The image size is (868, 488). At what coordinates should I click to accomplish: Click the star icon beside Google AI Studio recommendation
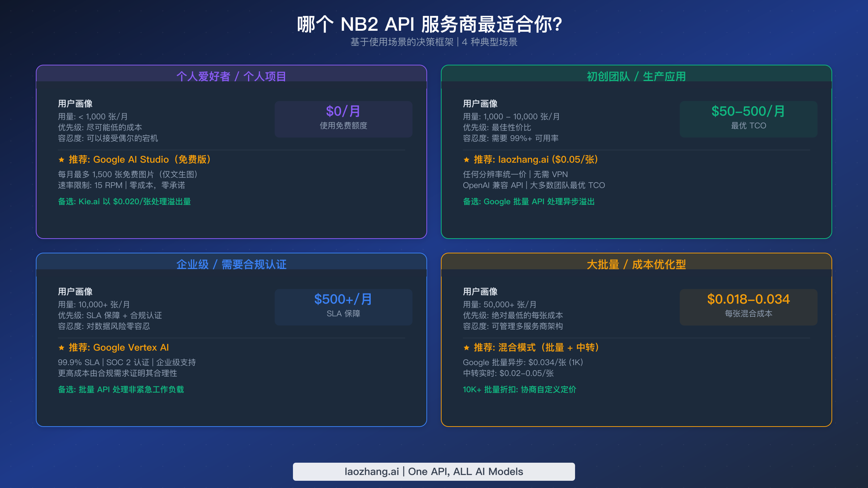(x=62, y=159)
